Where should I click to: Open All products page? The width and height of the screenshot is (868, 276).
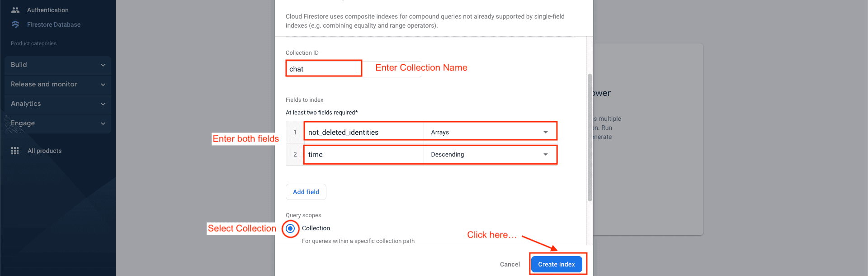pos(44,151)
